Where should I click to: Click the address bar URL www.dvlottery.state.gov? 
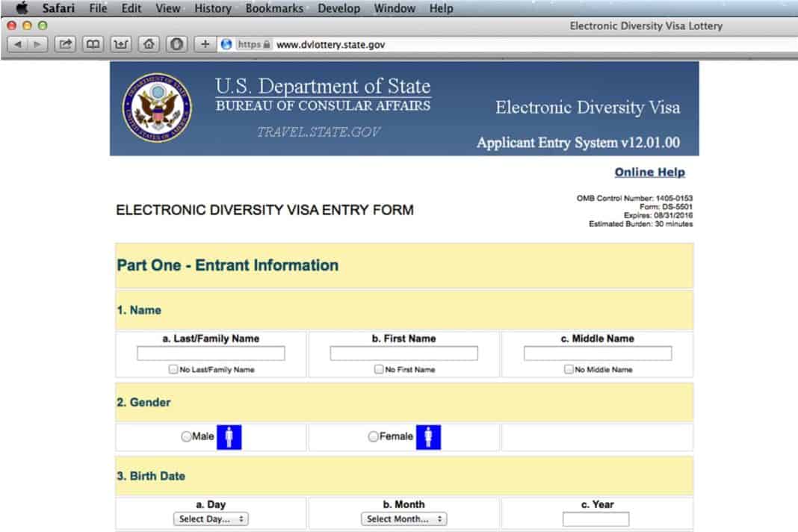[331, 45]
